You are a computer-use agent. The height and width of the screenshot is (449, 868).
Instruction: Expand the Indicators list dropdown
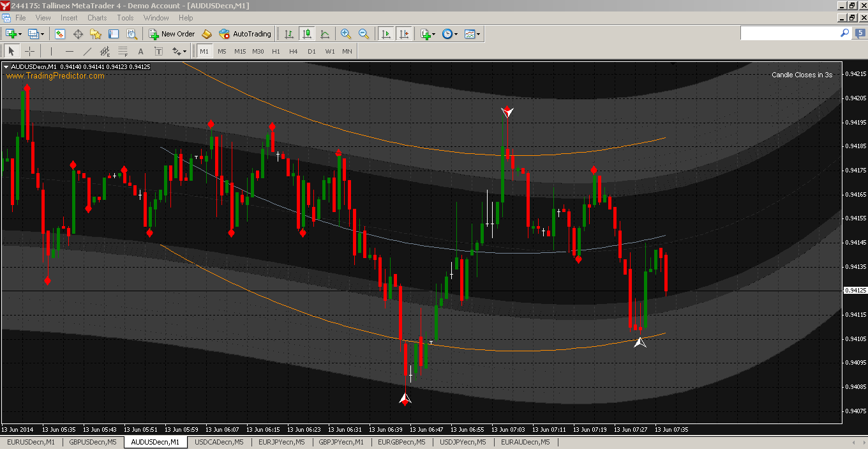pos(428,34)
